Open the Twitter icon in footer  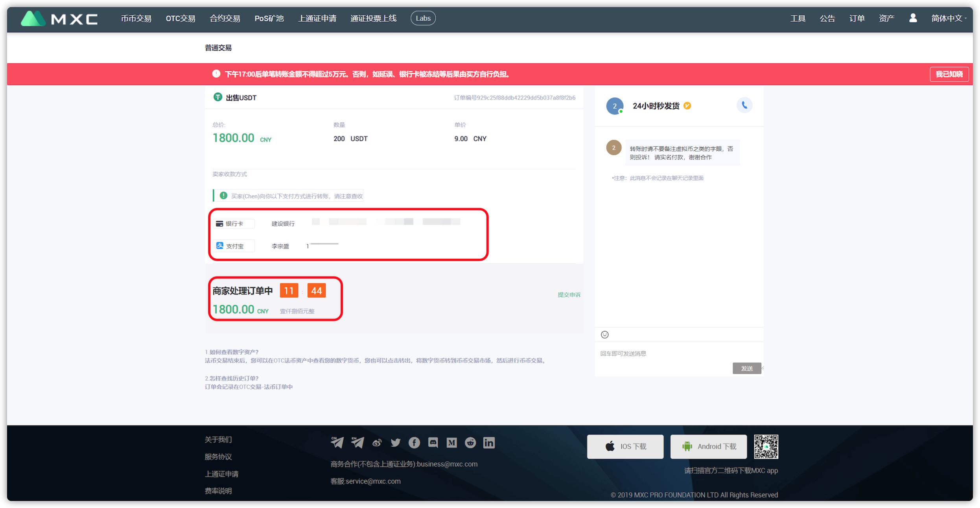(395, 443)
